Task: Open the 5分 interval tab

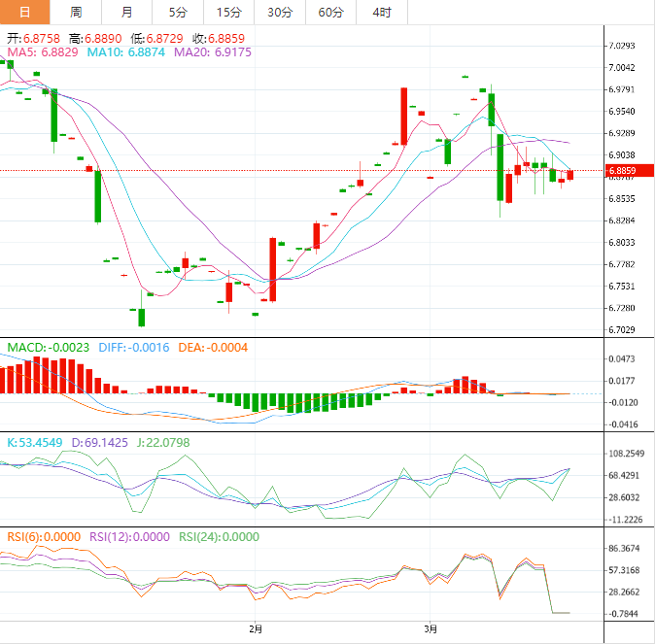Action: (178, 12)
